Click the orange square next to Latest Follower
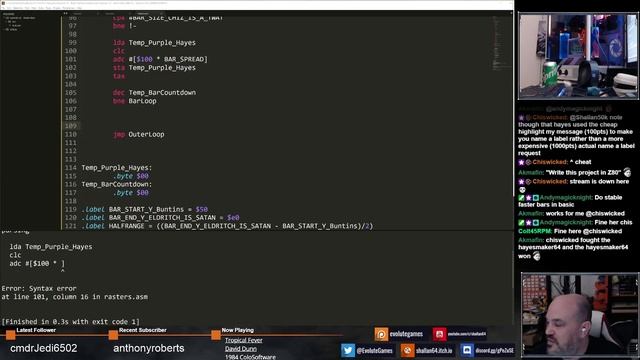The height and width of the screenshot is (360, 640). coord(11,335)
